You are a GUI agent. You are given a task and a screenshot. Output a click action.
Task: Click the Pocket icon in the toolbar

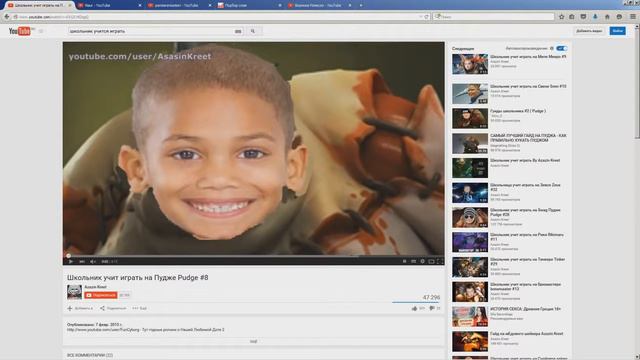point(583,17)
